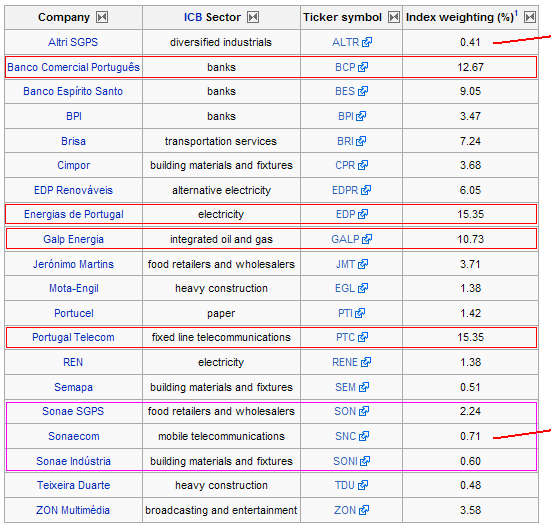This screenshot has height=529, width=560.
Task: Follow the EDPR ticker external link
Action: (x=352, y=190)
